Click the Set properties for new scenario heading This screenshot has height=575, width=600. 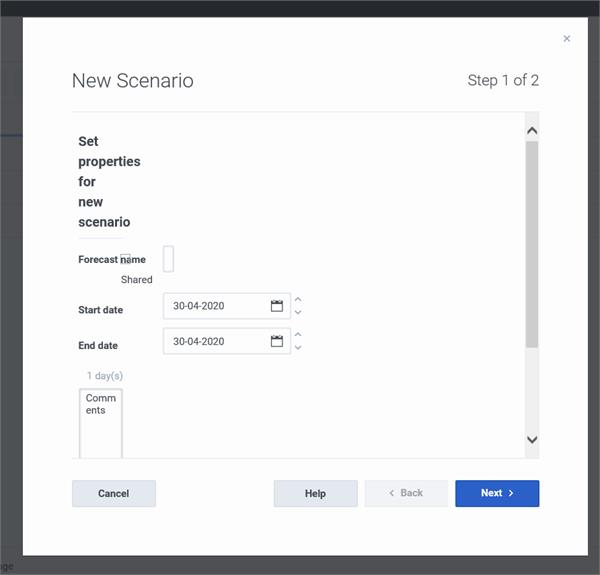[109, 182]
